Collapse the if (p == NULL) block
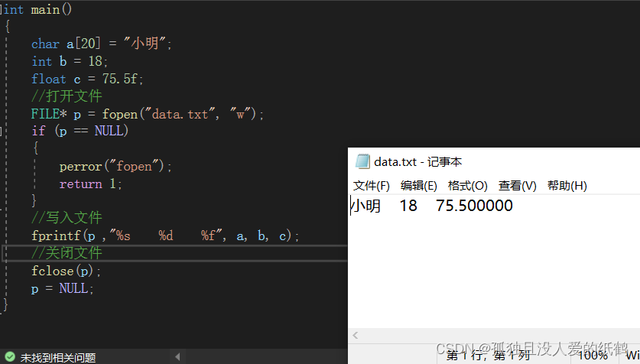This screenshot has width=640, height=364. (x=2, y=131)
